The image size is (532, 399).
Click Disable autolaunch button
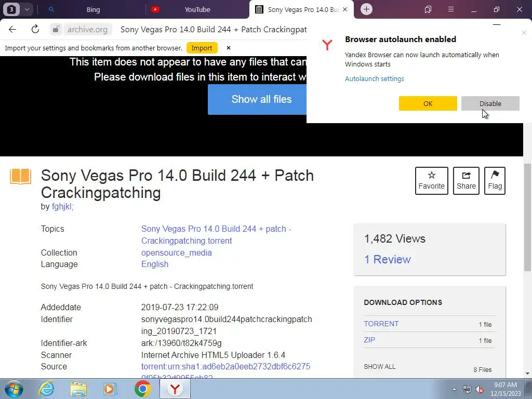pos(490,103)
